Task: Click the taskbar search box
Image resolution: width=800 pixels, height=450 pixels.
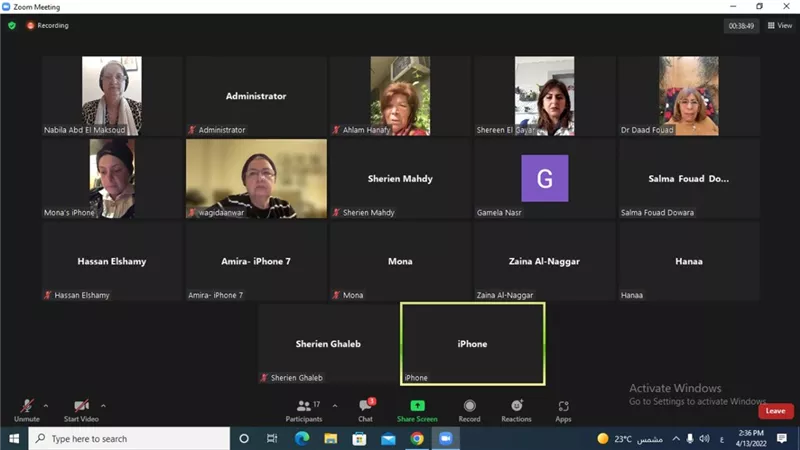Action: (129, 439)
